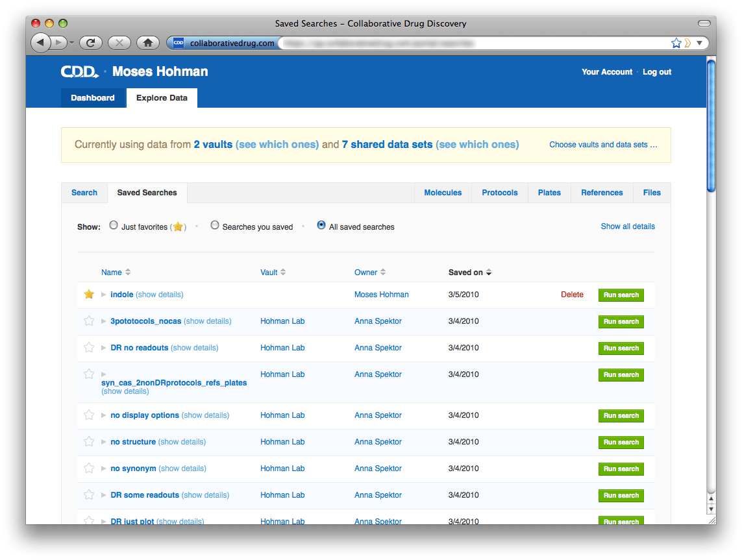Viewport: 742px width, 560px height.
Task: Expand the no synonym row triangle
Action: coord(104,469)
